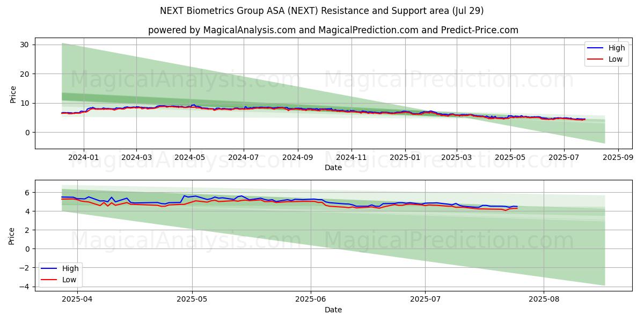Click the red Low line sample in top legend
This screenshot has height=322, width=644.
click(596, 60)
